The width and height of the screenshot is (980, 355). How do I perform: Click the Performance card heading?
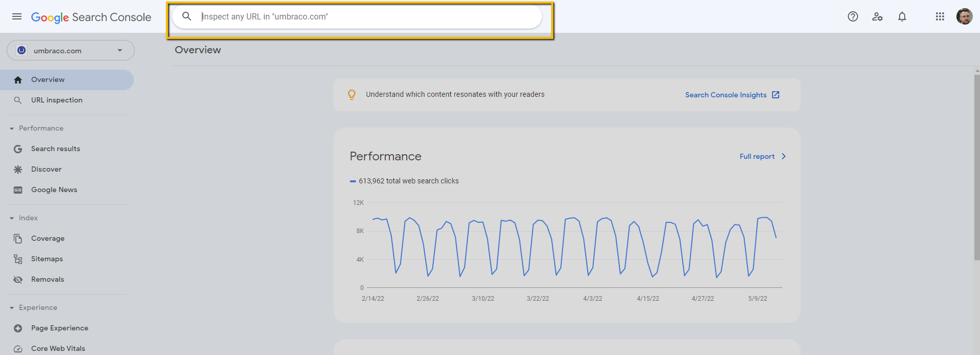[386, 156]
